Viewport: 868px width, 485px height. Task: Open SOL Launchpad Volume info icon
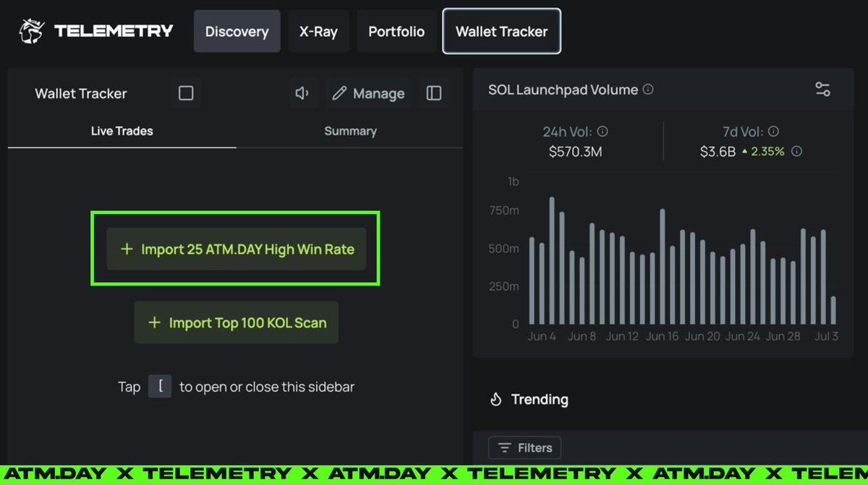coord(648,90)
